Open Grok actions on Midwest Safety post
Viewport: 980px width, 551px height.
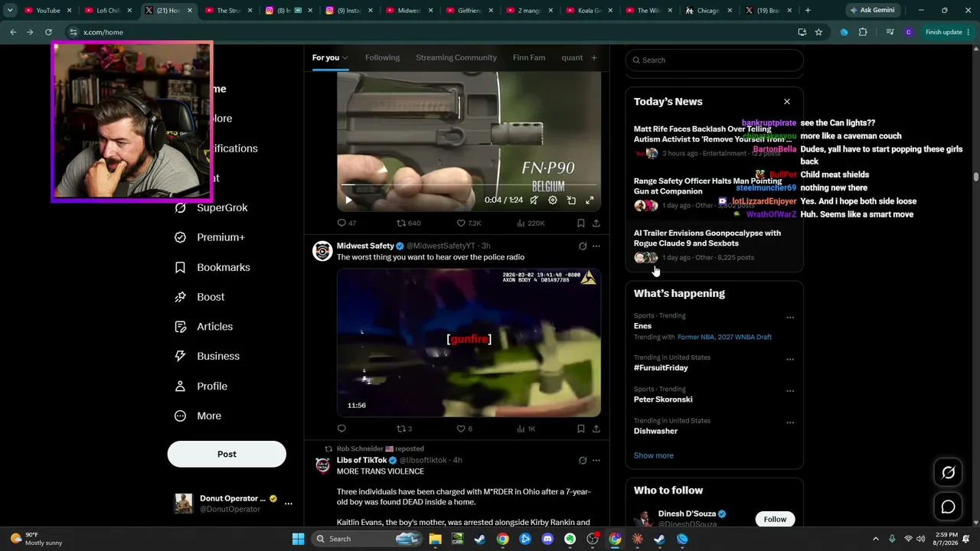tap(583, 246)
